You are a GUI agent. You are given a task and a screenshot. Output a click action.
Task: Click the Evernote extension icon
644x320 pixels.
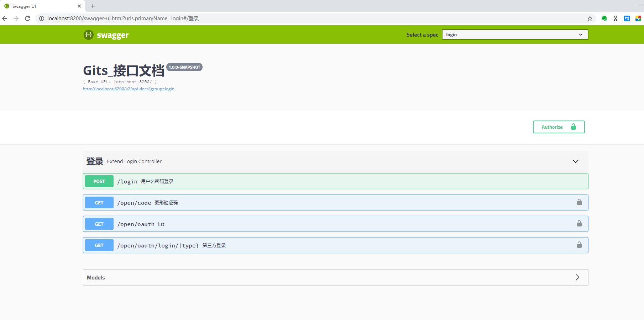pos(604,18)
